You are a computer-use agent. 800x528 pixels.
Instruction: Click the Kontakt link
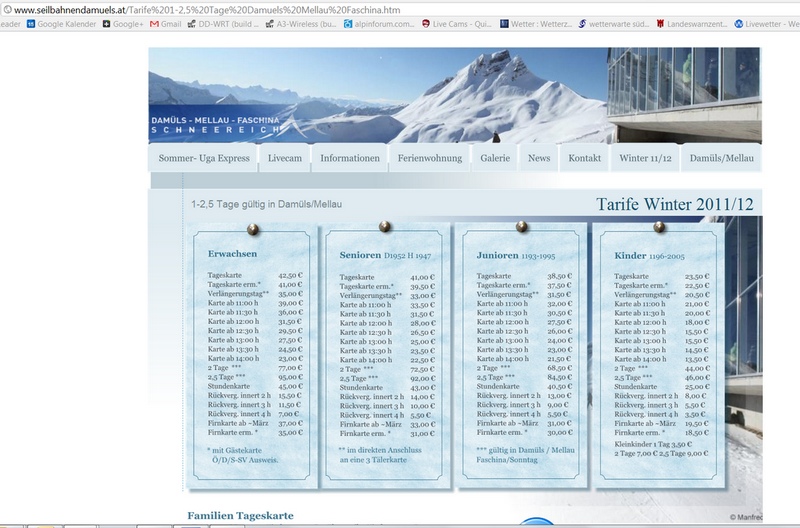click(584, 159)
